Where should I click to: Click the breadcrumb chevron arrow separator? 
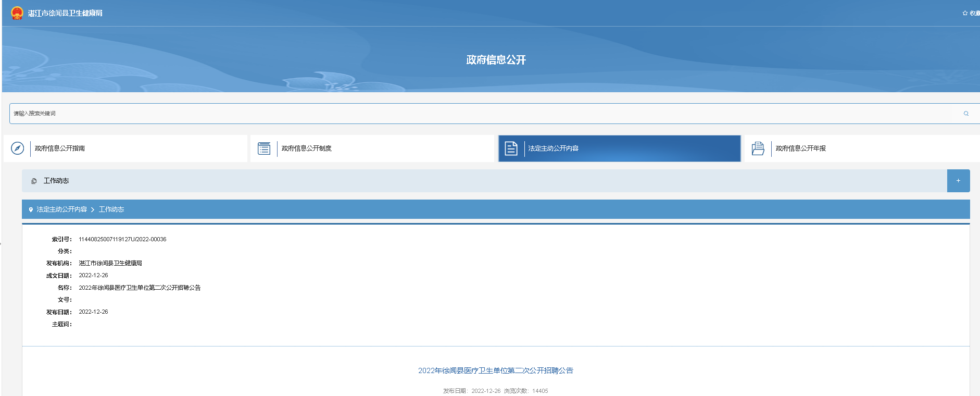point(93,209)
